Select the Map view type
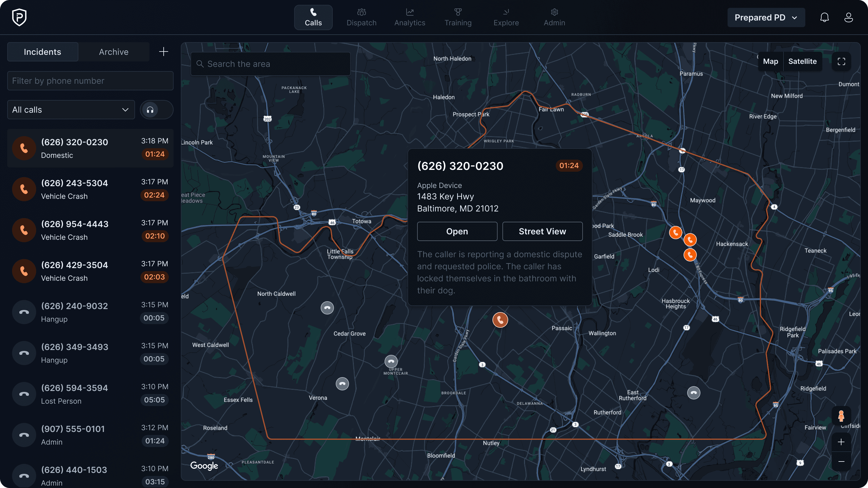The width and height of the screenshot is (868, 488). tap(770, 62)
